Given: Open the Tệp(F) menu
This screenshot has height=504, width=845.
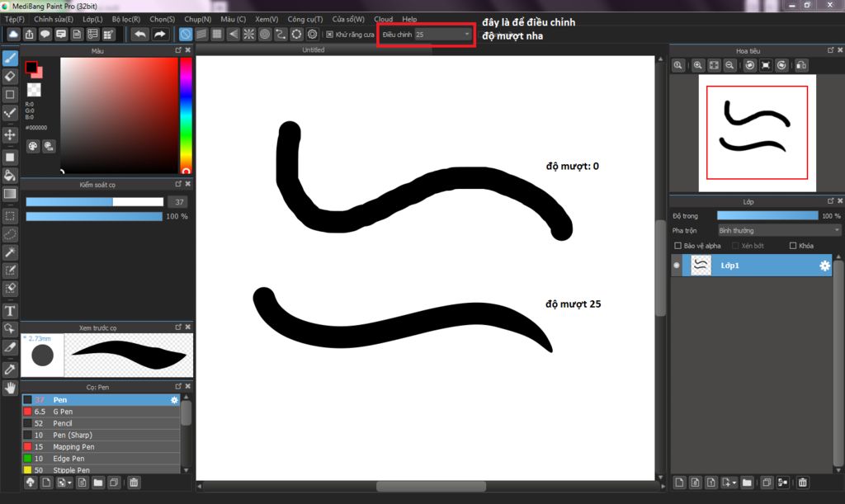Looking at the screenshot, I should point(15,19).
